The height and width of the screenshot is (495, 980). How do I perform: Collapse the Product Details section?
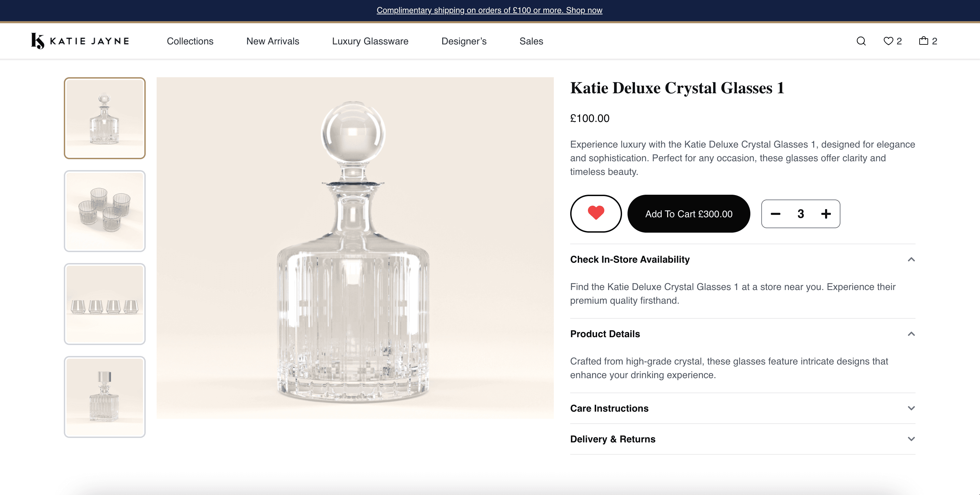(743, 334)
